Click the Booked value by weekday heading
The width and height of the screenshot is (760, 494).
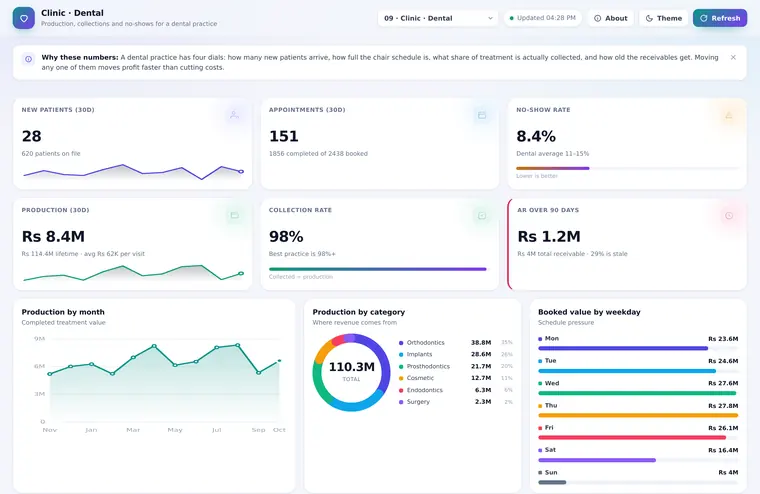589,312
